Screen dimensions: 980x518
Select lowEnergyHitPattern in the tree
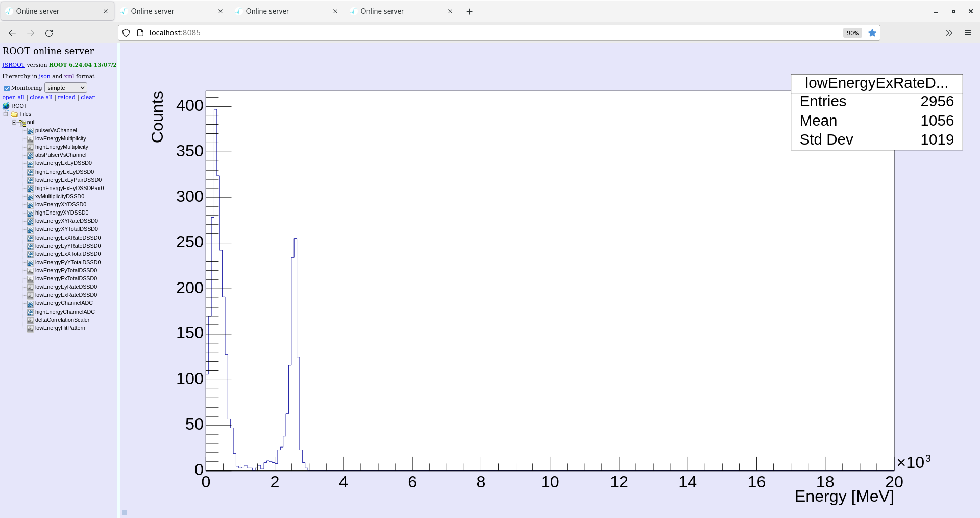pyautogui.click(x=60, y=328)
